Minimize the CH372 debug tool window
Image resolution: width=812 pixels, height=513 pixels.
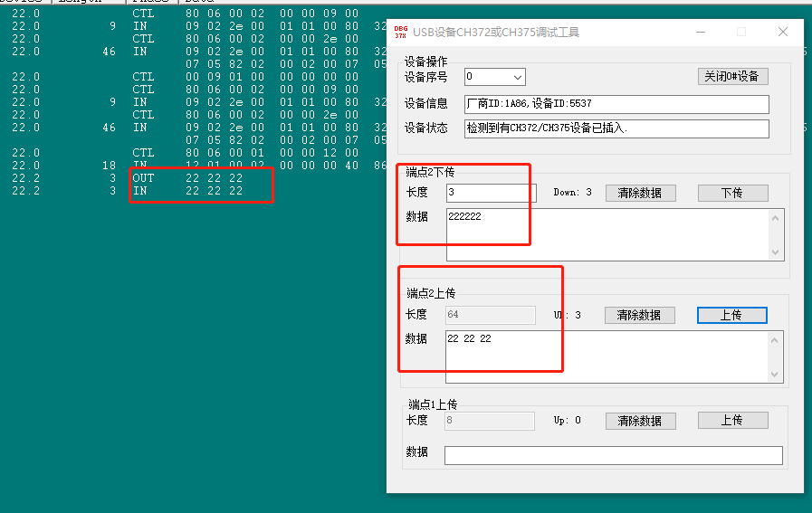coord(700,32)
